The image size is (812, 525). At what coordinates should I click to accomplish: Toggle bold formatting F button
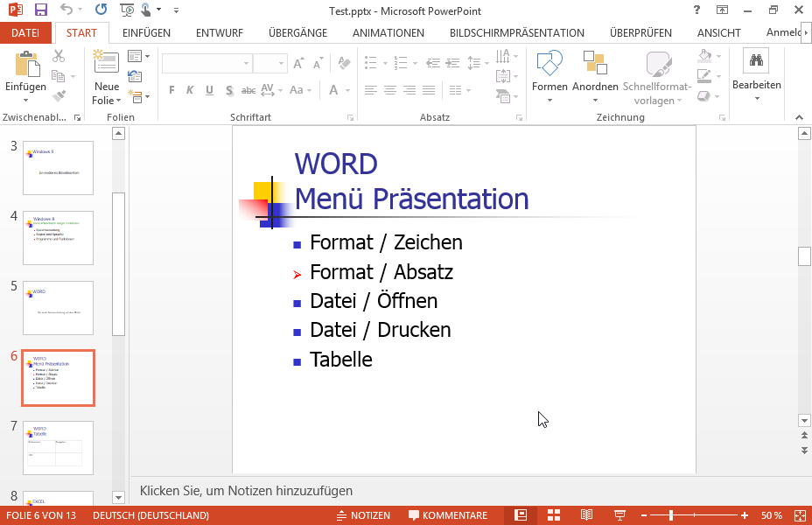tap(171, 90)
